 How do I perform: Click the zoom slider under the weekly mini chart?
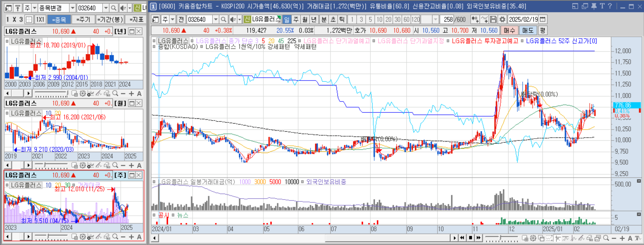(x=51, y=237)
